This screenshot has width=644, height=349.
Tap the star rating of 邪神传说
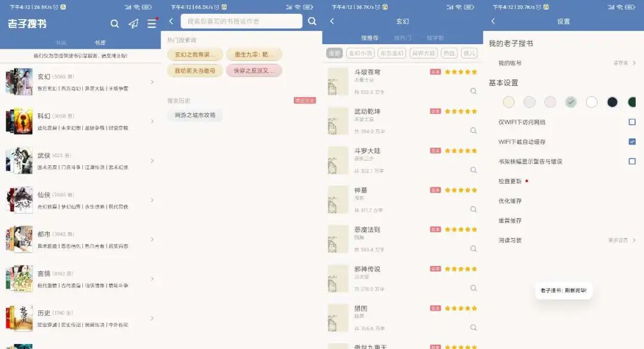coord(461,269)
